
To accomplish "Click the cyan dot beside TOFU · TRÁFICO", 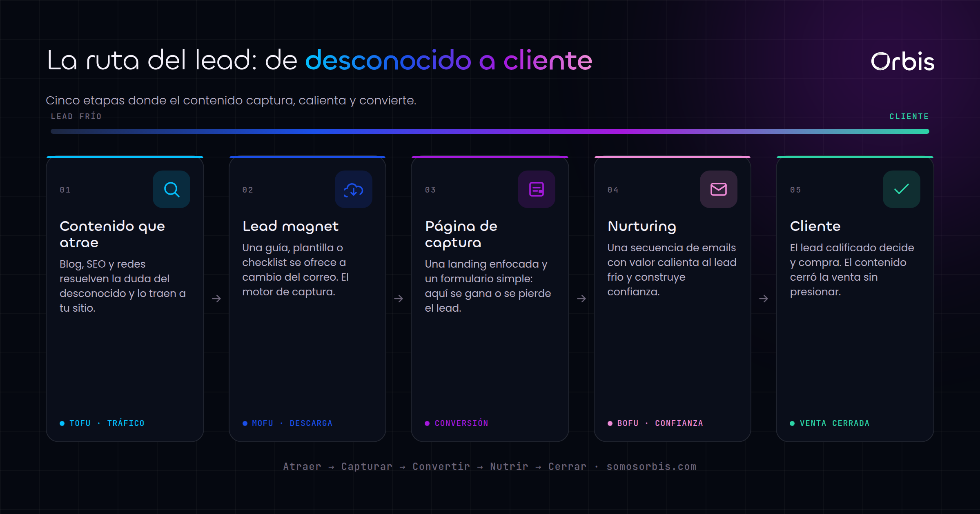I will tap(62, 423).
